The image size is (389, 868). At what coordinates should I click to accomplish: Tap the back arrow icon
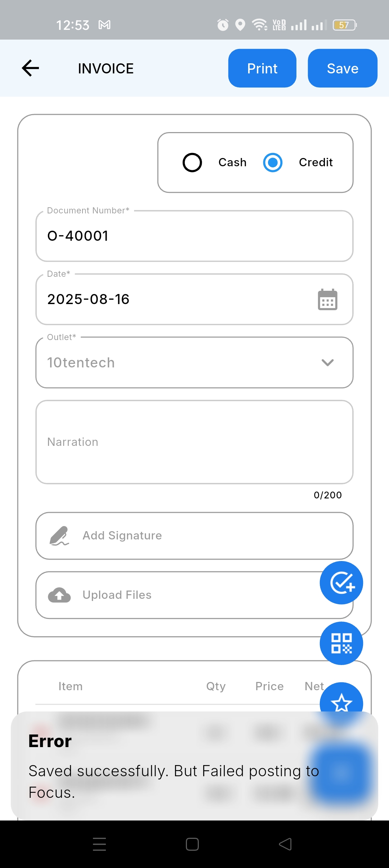tap(30, 68)
